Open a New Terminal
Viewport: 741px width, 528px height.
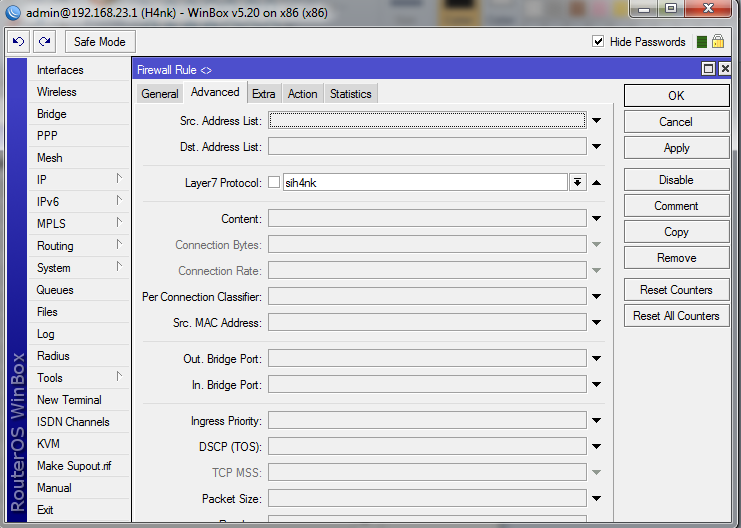coord(78,400)
